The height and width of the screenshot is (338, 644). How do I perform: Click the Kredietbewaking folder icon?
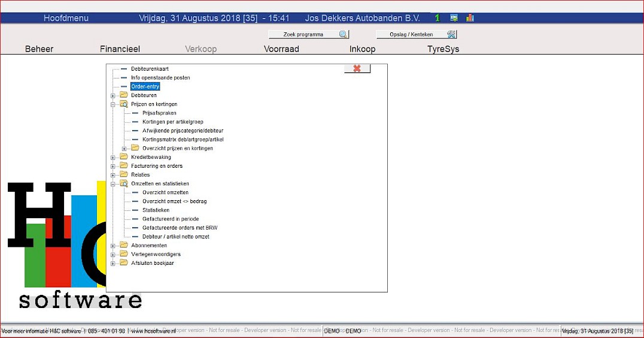click(124, 157)
